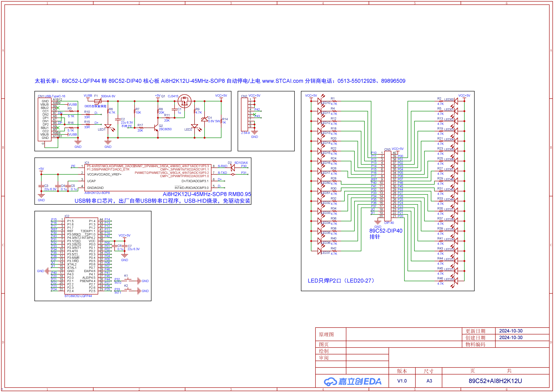Click the IC2 STC89C52-LQFP44 chip label
Image resolution: width=554 pixels, height=392 pixels.
pos(78,296)
